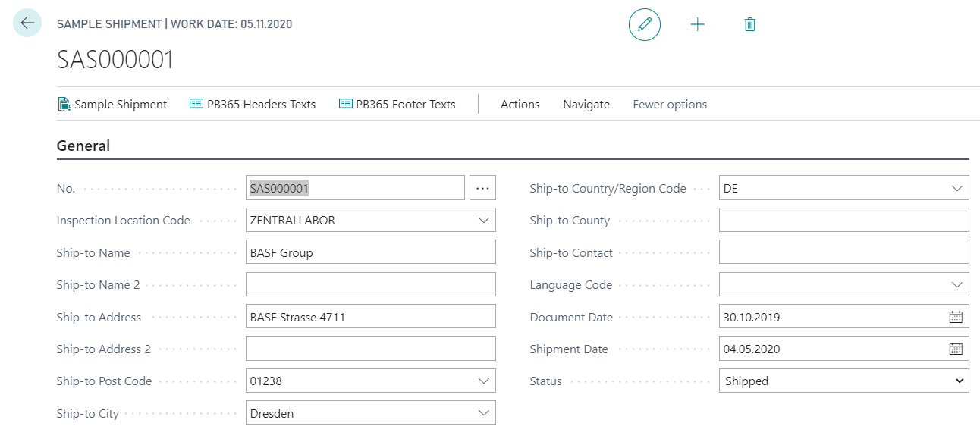
Task: Click the Ship-to Post Code label
Action: [x=104, y=381]
